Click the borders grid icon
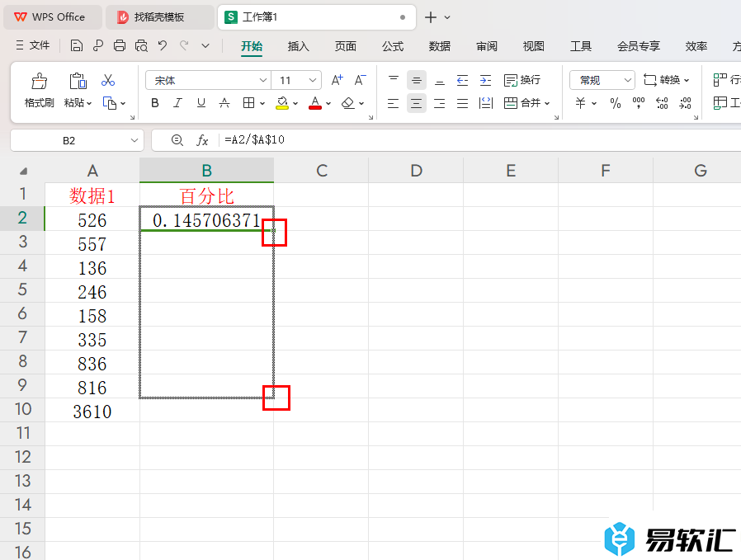Screen dimensions: 741x560 coord(248,103)
